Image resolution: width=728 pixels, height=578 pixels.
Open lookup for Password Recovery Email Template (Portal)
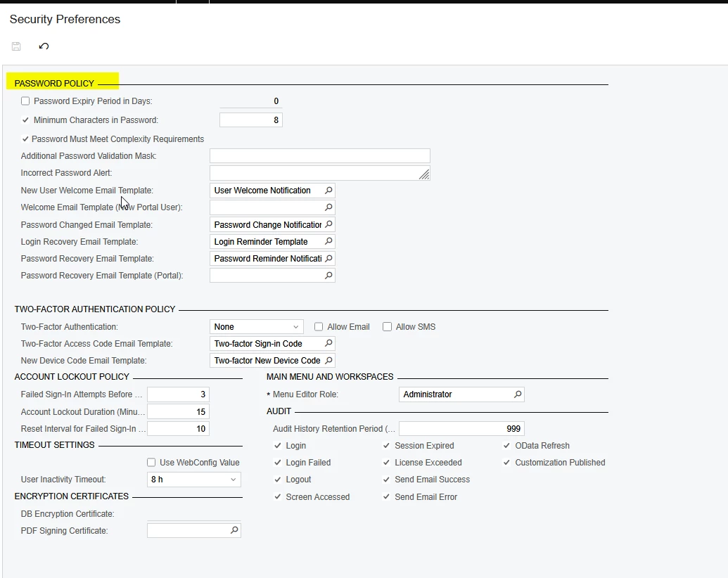(x=328, y=276)
